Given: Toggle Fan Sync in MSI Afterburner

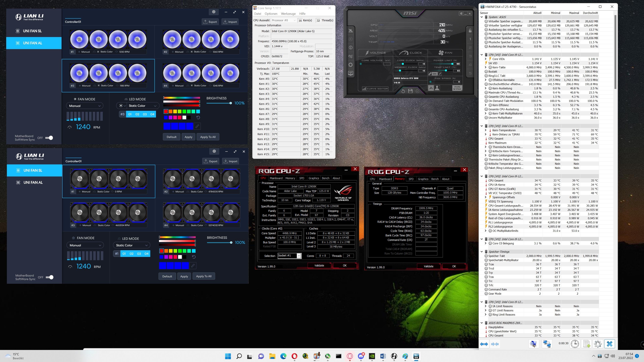Looking at the screenshot, I should pos(457,88).
